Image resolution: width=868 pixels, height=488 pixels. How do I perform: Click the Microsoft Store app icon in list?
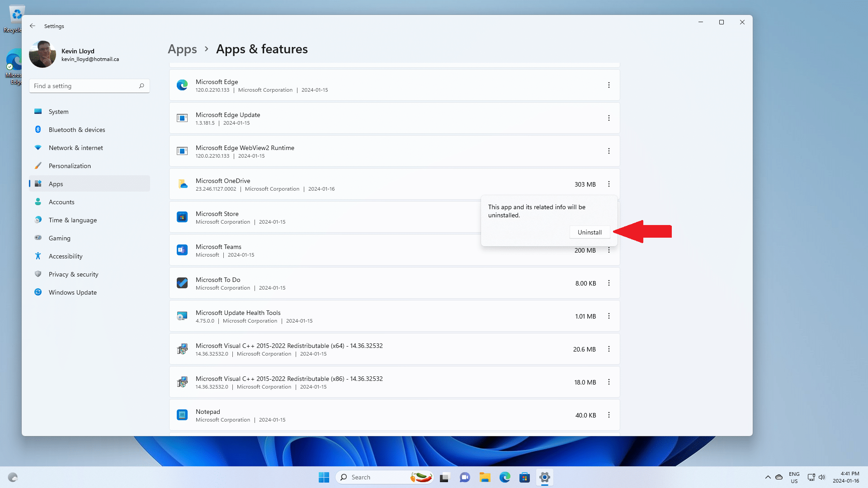(182, 217)
